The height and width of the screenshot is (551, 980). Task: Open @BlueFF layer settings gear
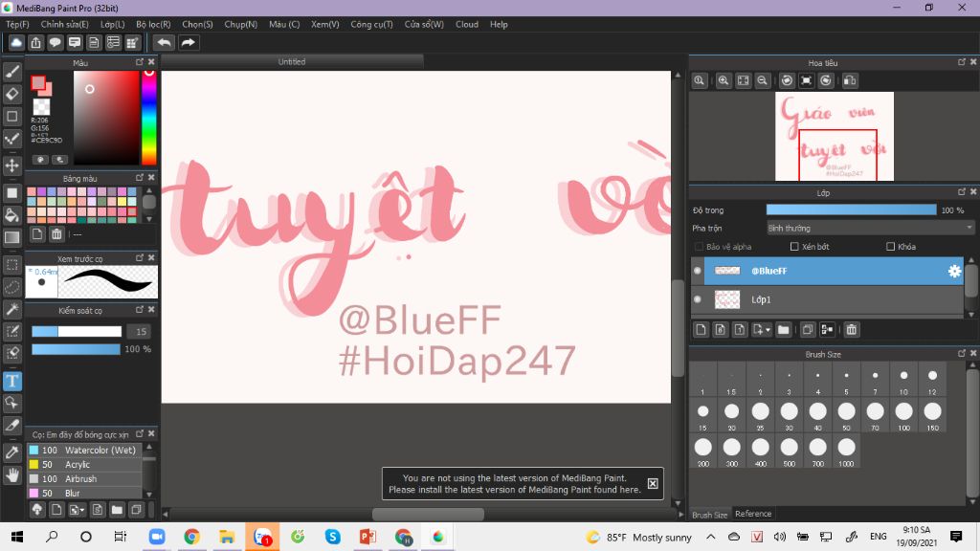coord(954,271)
